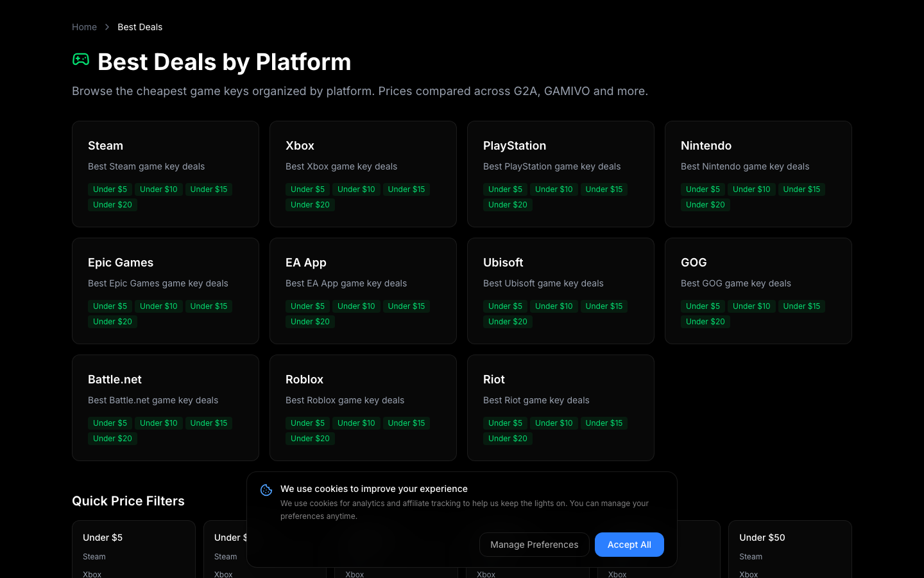Select Under $20 tag in Riot card

[508, 439]
